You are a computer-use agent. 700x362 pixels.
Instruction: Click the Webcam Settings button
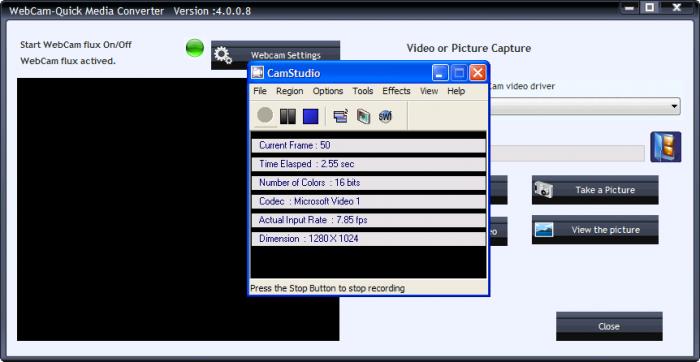pyautogui.click(x=275, y=55)
